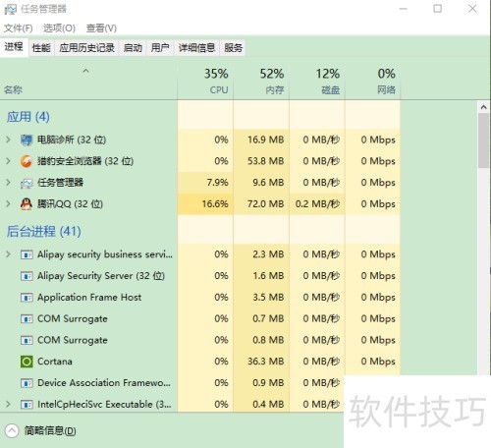Click the Alipay Security Server icon

coord(27,276)
